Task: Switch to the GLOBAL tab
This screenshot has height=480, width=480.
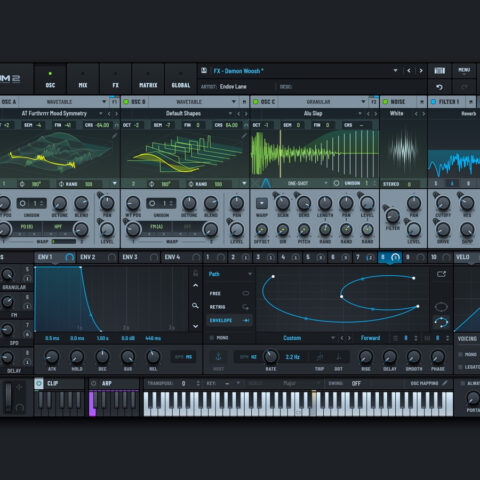Action: pos(181,79)
